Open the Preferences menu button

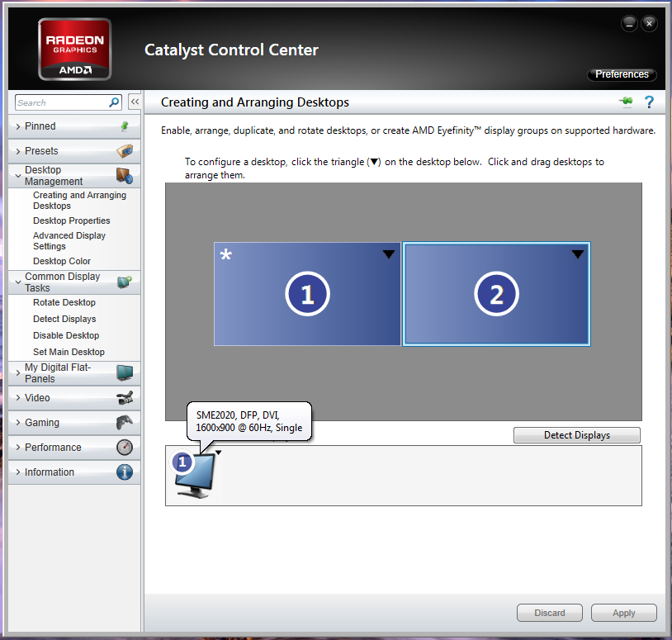pos(622,74)
